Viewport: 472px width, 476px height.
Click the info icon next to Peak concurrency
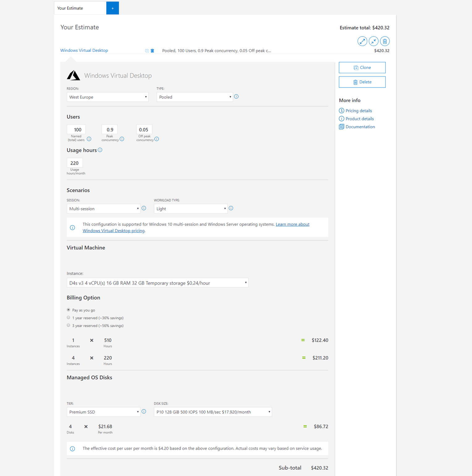pyautogui.click(x=122, y=139)
